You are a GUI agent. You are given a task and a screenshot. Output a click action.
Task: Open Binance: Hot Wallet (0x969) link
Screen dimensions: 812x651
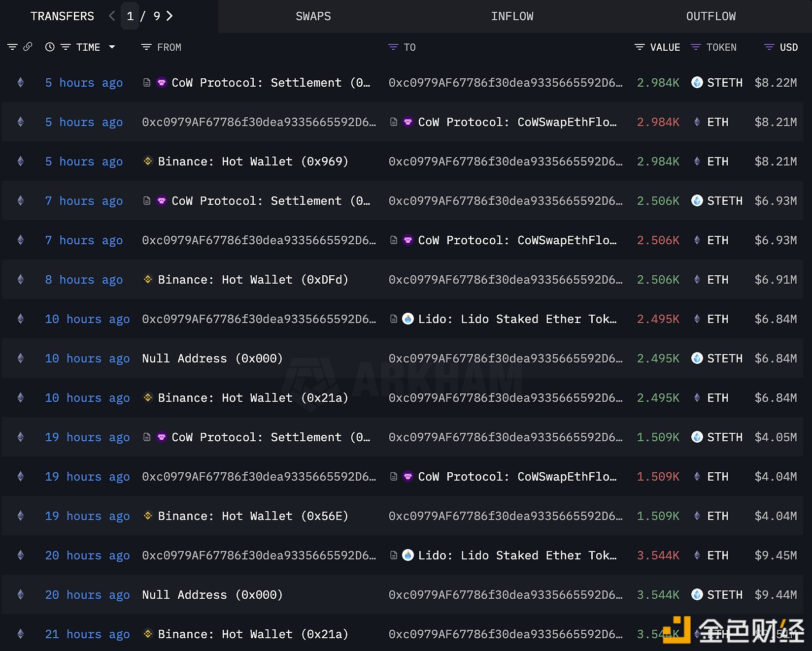(x=253, y=162)
